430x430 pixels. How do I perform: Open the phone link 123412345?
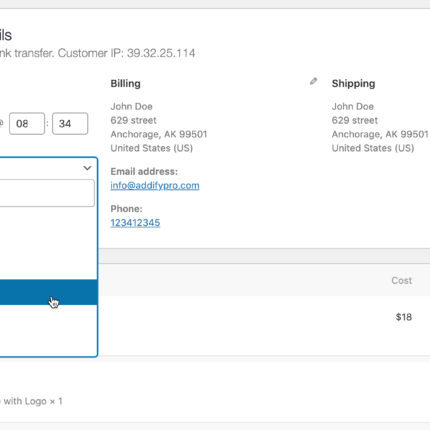click(135, 223)
